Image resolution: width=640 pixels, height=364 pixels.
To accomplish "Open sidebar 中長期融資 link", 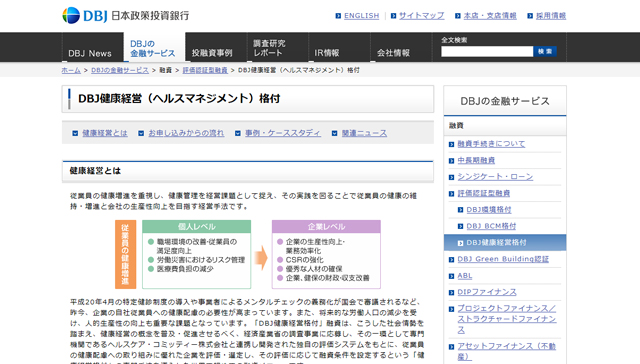I will (476, 160).
